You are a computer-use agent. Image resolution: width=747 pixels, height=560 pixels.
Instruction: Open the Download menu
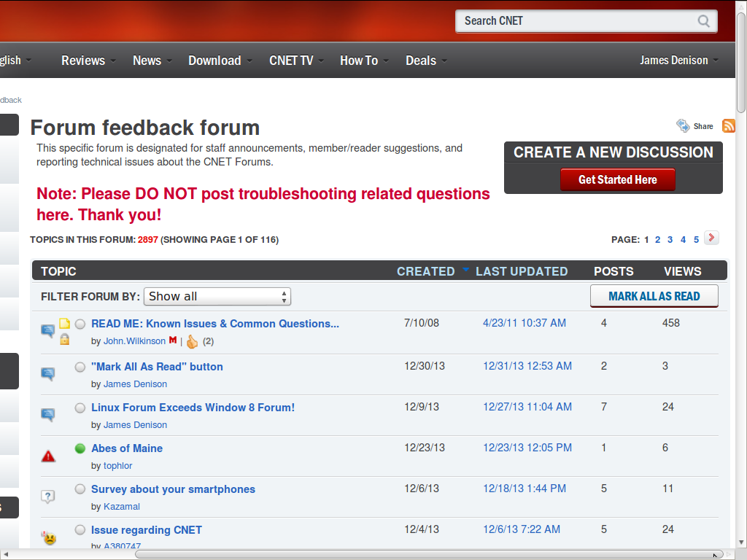(x=219, y=61)
